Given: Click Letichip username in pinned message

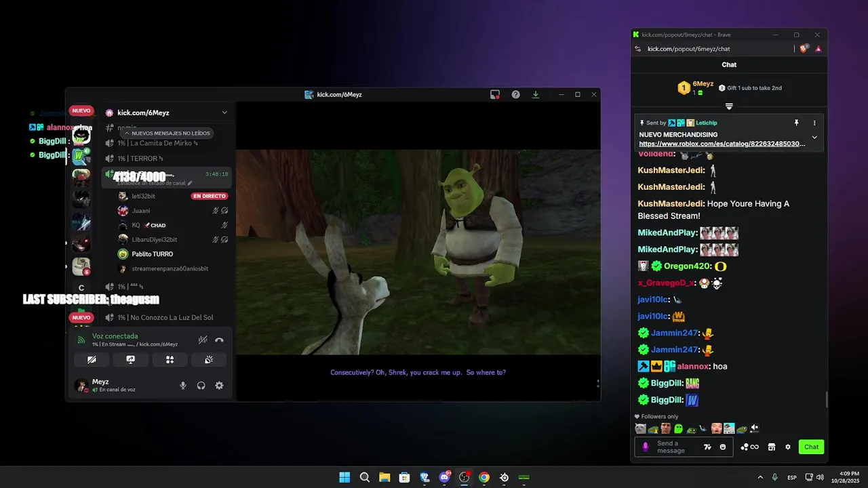Looking at the screenshot, I should point(706,123).
